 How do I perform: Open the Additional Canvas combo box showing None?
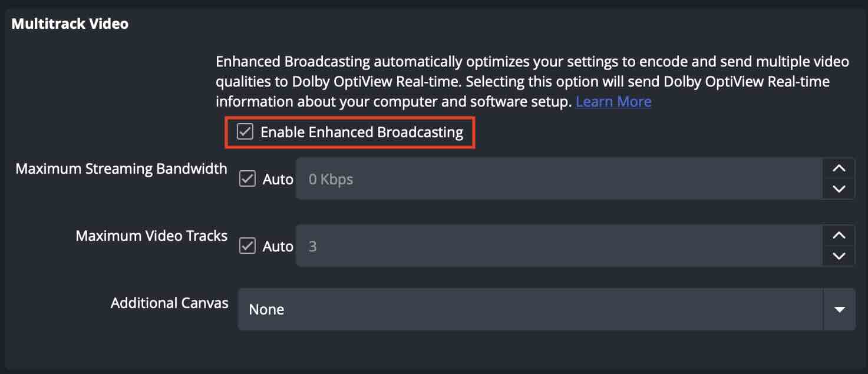(x=530, y=309)
